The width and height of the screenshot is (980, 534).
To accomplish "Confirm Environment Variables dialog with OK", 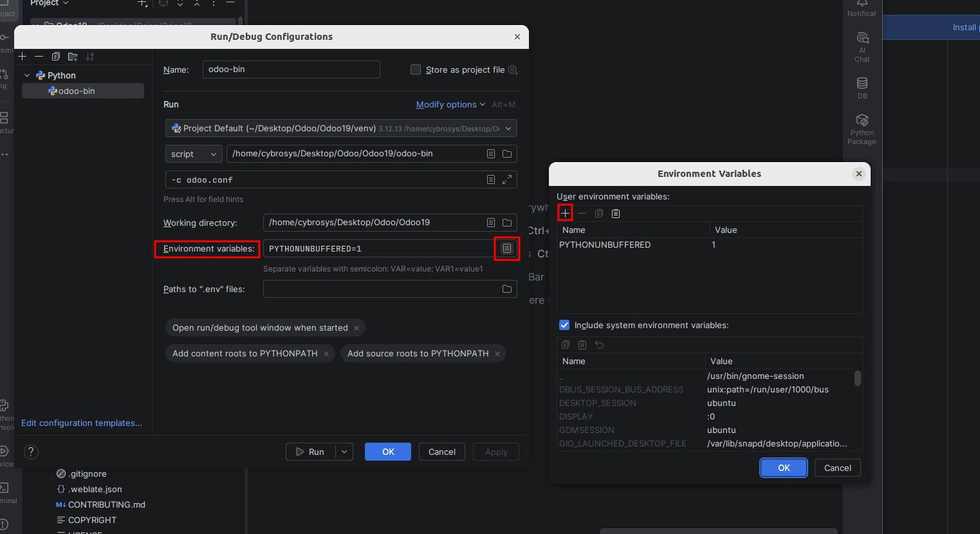I will 784,468.
